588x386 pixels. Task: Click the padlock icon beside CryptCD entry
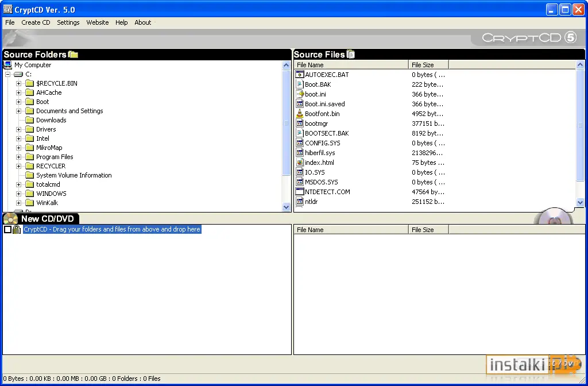pyautogui.click(x=17, y=229)
